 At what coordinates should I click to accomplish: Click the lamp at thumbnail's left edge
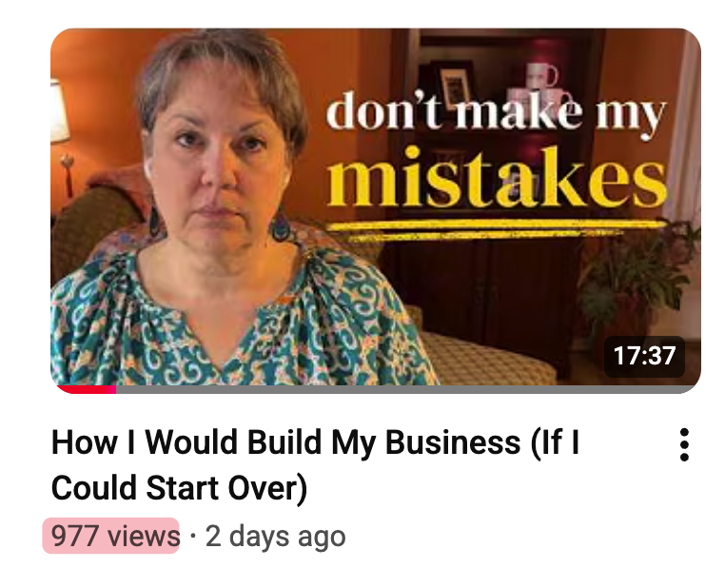(61, 134)
